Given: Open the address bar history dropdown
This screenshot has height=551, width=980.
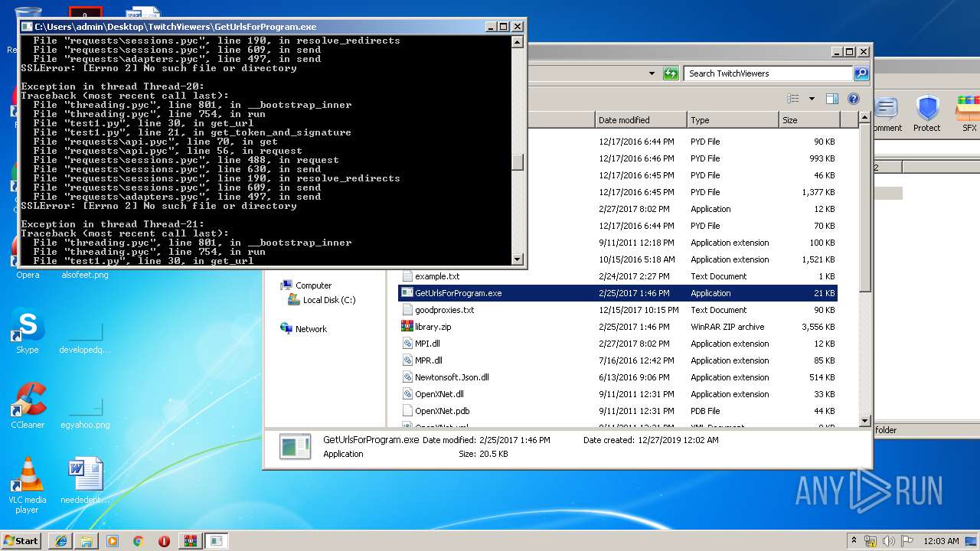Looking at the screenshot, I should coord(652,73).
